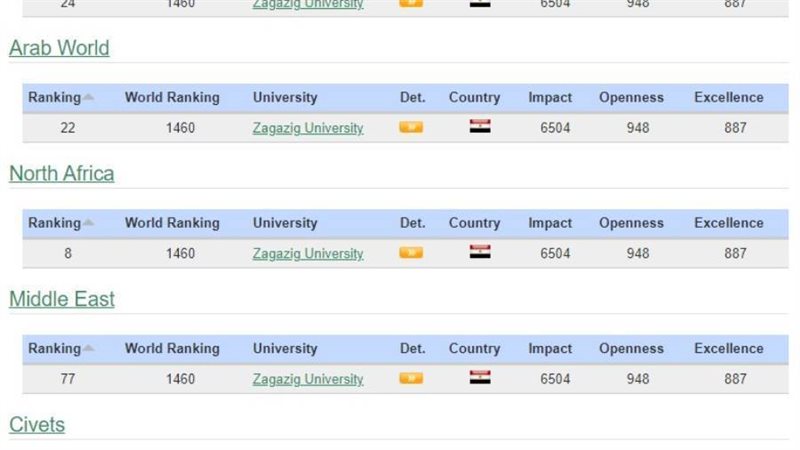Sort North Africa table by Ranking arrow
Viewport: 800px width, 450px height.
[89, 223]
